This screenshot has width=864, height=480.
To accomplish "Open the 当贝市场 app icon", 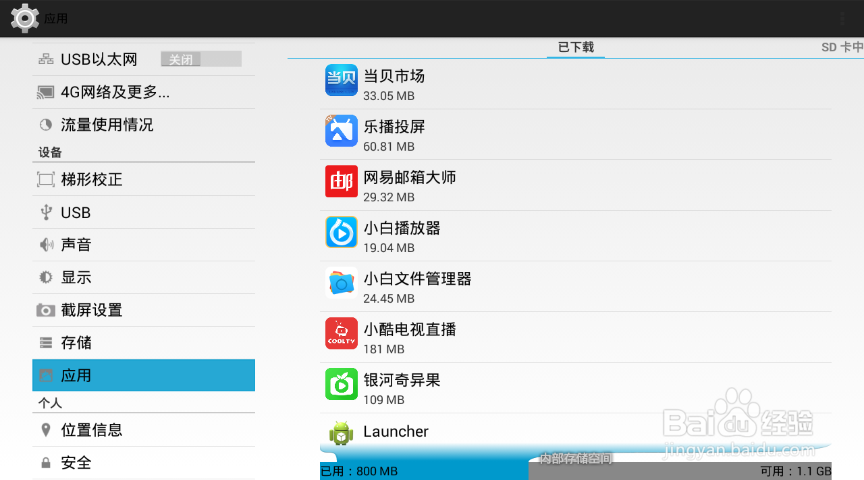I will click(x=341, y=80).
